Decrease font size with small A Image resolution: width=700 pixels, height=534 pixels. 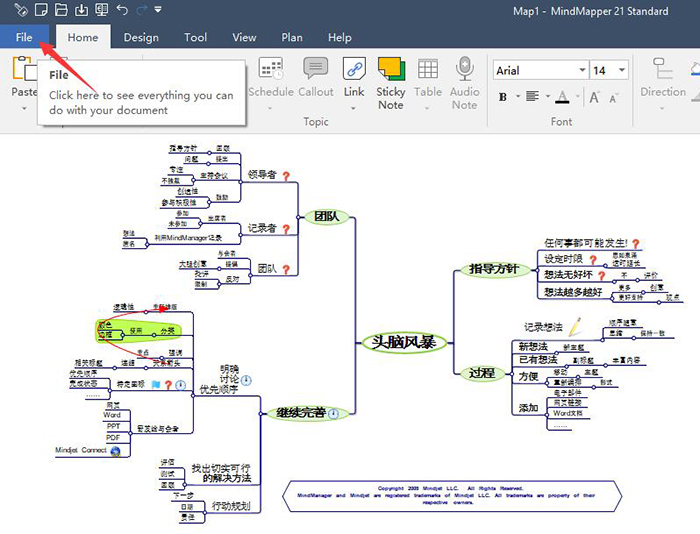click(613, 98)
